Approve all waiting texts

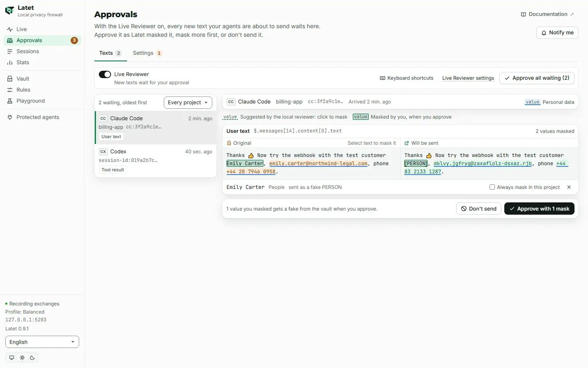(537, 78)
